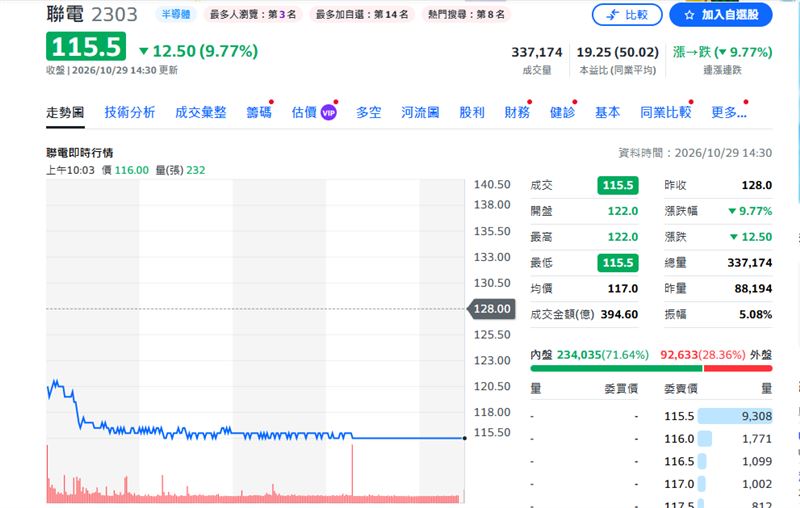Open the 同業比較 tab
The height and width of the screenshot is (508, 800).
point(665,112)
